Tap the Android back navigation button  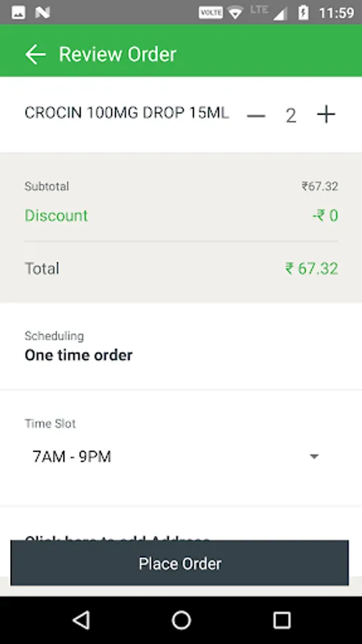81,620
